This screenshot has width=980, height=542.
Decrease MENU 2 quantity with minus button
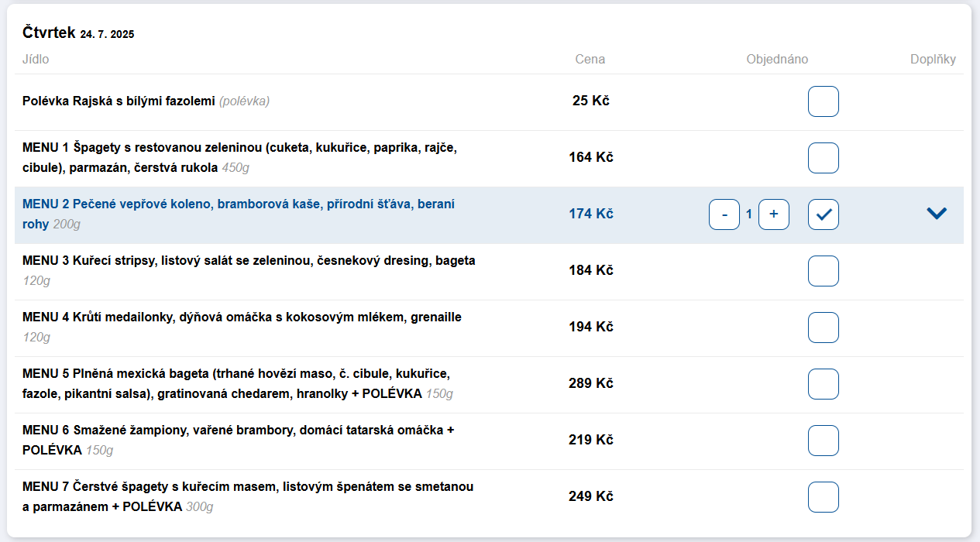pyautogui.click(x=724, y=214)
